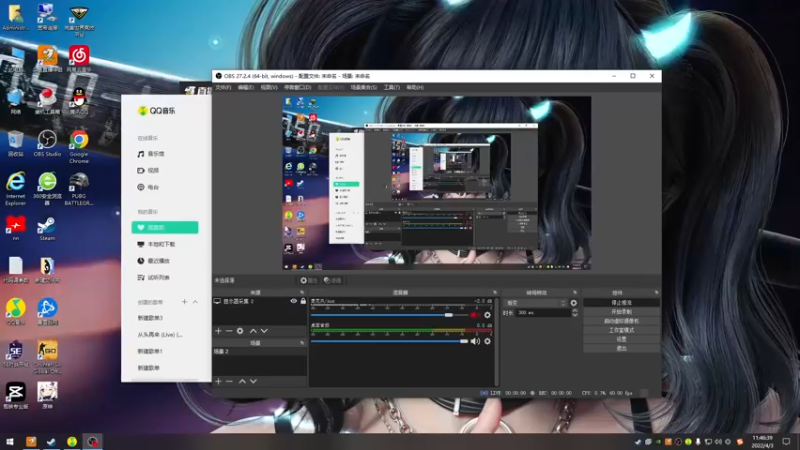Viewport: 800px width, 450px height.
Task: Launch Tencent QQ penguin desktop icon
Action: tap(79, 101)
